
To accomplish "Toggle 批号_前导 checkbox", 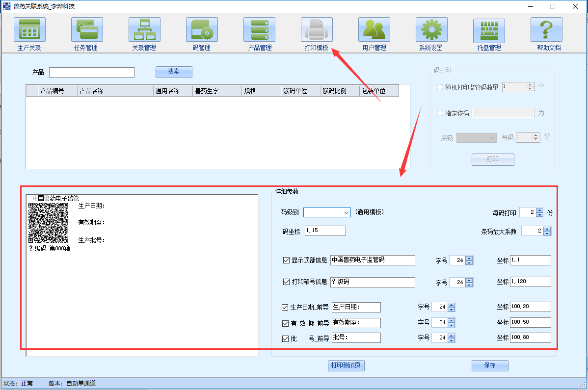I will click(x=285, y=338).
